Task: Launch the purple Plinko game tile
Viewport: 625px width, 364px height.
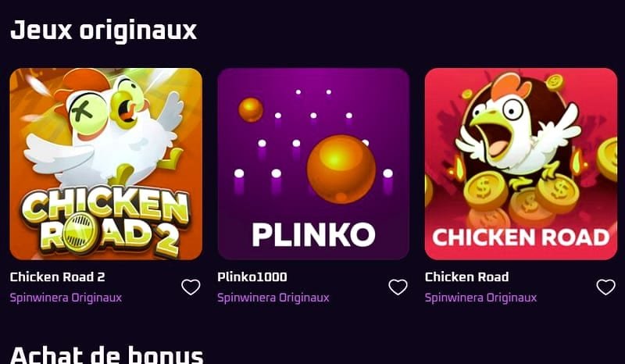Action: tap(314, 164)
